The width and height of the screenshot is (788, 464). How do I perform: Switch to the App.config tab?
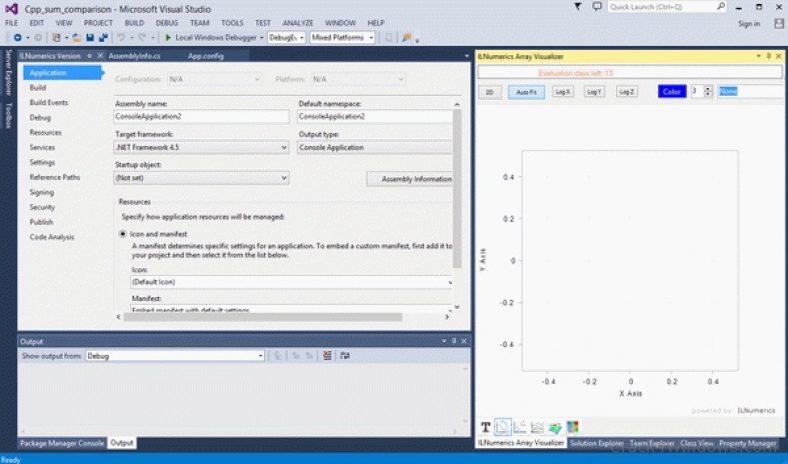[x=206, y=56]
